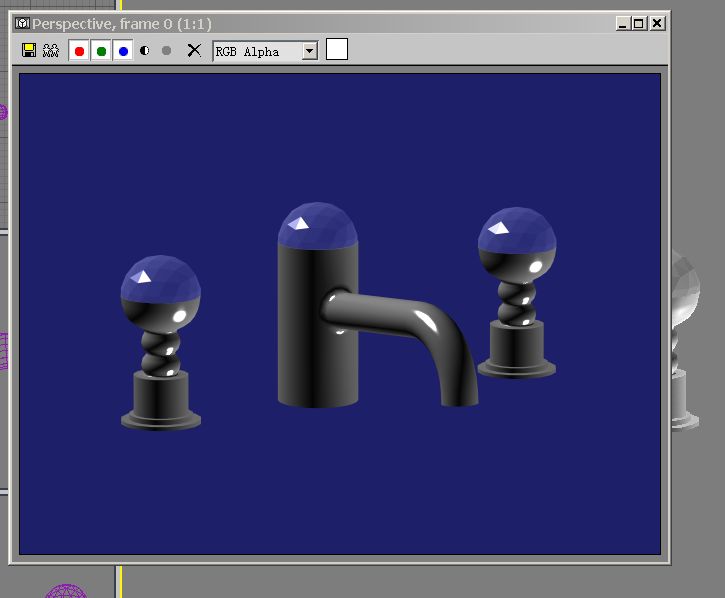Click the Save Bitmap floppy disk icon
This screenshot has width=725, height=598.
[29, 50]
